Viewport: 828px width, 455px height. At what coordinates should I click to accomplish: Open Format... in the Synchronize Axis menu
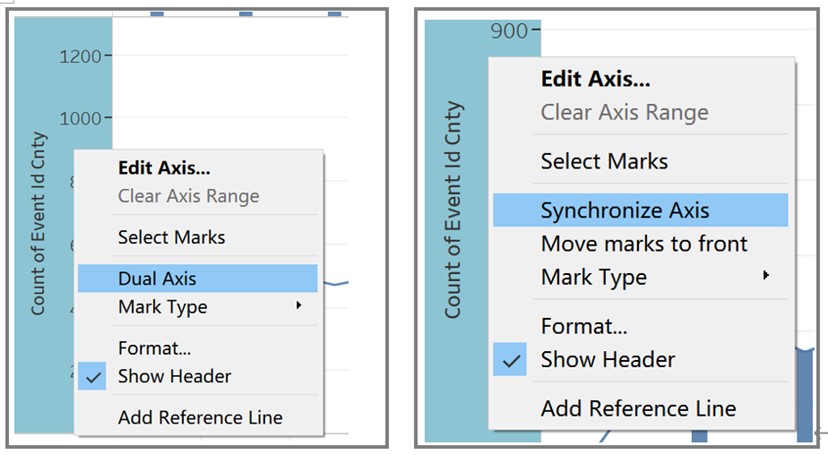584,326
